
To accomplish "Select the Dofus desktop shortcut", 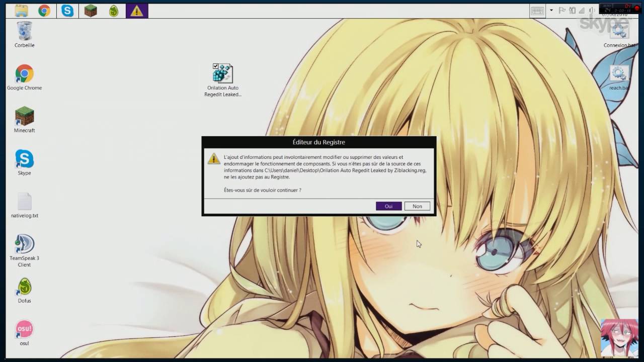I will point(24,291).
